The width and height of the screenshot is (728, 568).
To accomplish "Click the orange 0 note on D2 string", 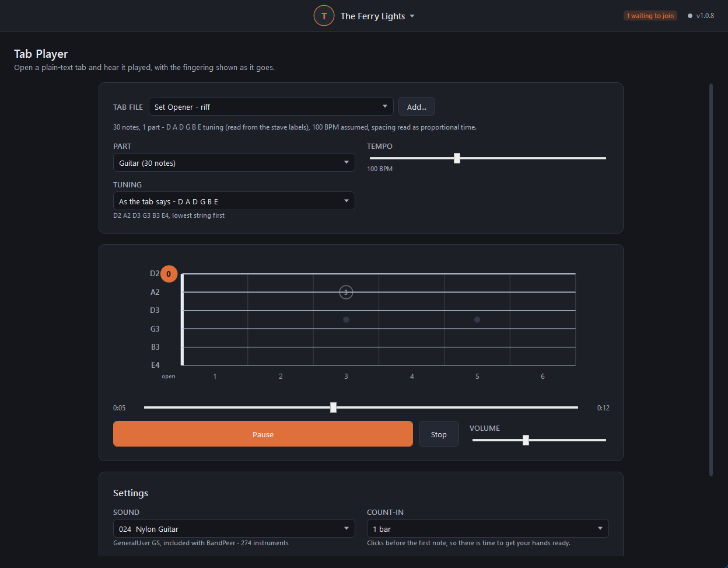I will [169, 273].
